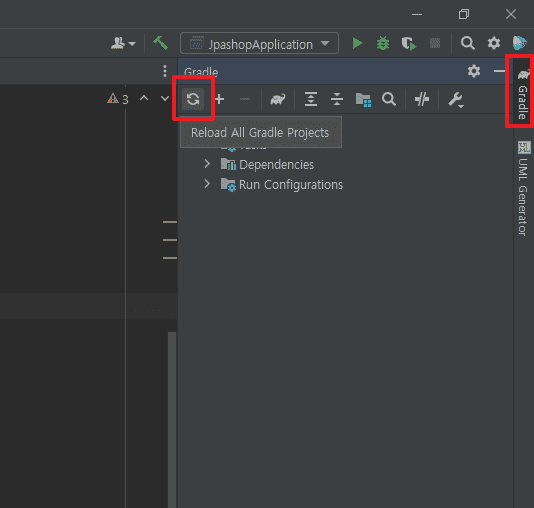Expand all nodes in Gradle tree
Viewport: 534px width, 508px height.
click(x=311, y=99)
